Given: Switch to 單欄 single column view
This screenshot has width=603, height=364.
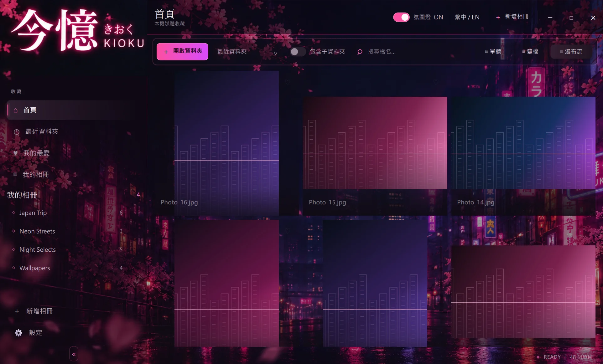Looking at the screenshot, I should 493,52.
